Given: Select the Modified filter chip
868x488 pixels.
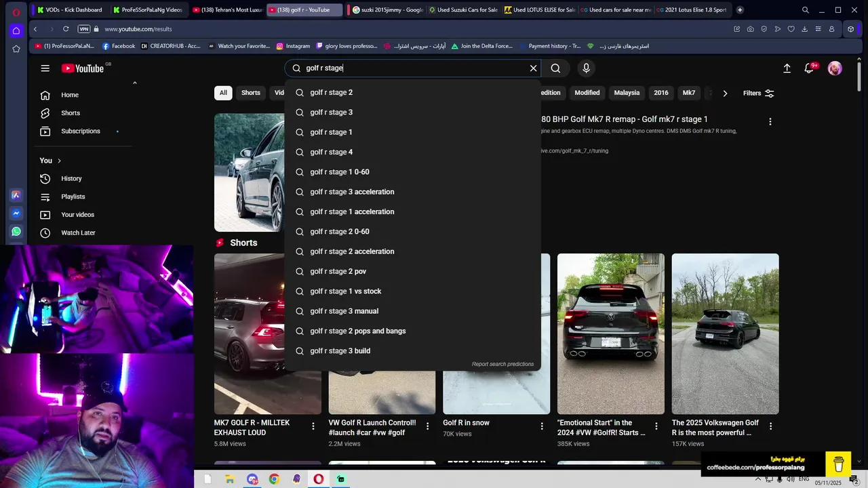Looking at the screenshot, I should [587, 93].
